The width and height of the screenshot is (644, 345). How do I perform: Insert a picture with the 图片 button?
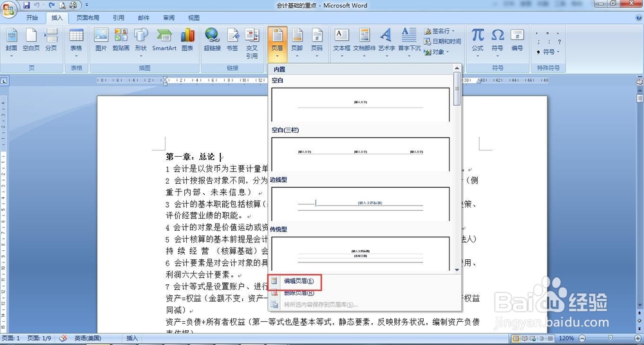(x=101, y=40)
